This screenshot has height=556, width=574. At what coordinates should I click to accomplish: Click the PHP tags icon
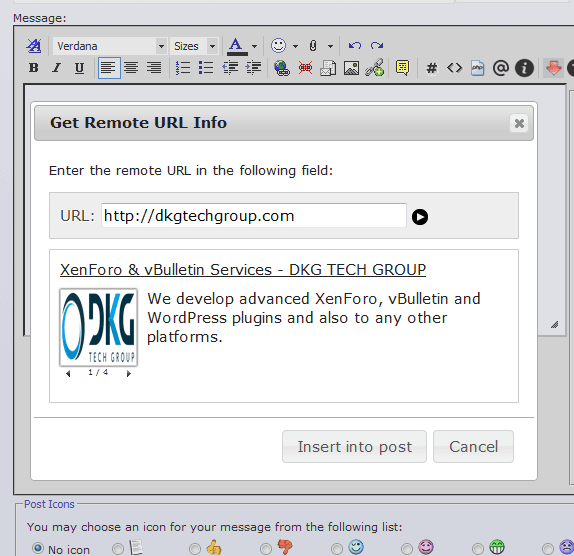477,68
